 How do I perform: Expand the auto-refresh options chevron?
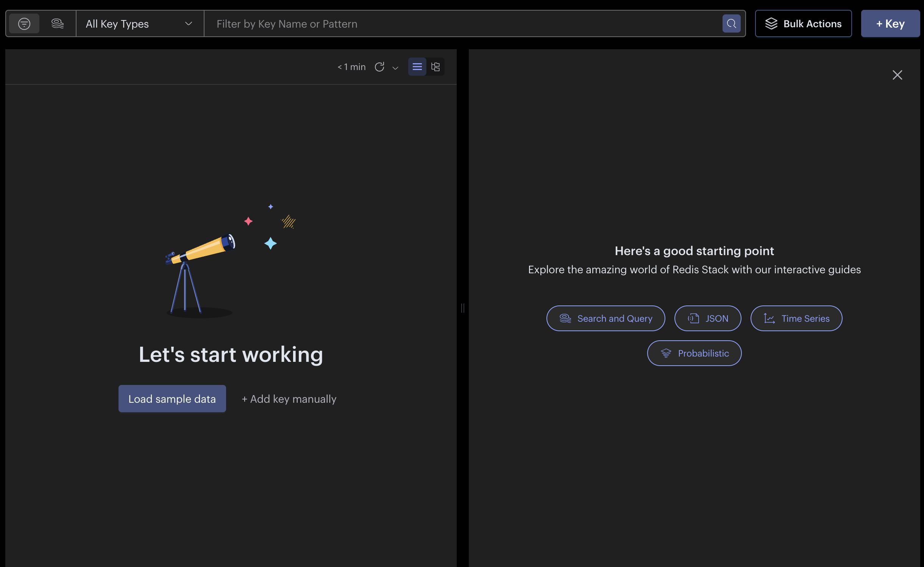coord(395,68)
